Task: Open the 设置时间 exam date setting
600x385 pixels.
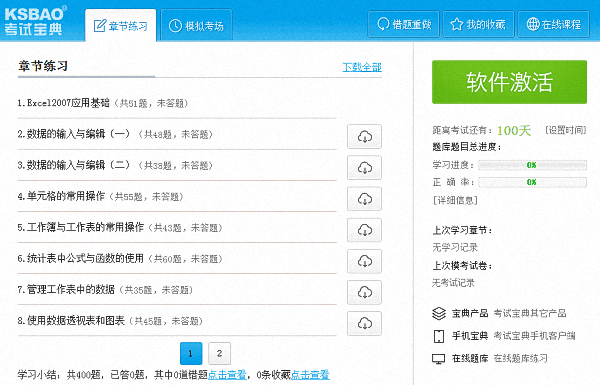Action: (566, 130)
